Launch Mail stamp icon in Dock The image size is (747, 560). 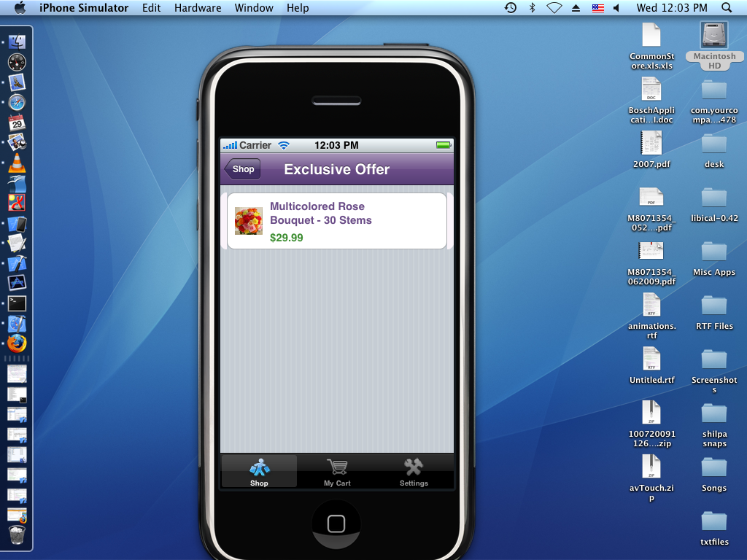[18, 82]
